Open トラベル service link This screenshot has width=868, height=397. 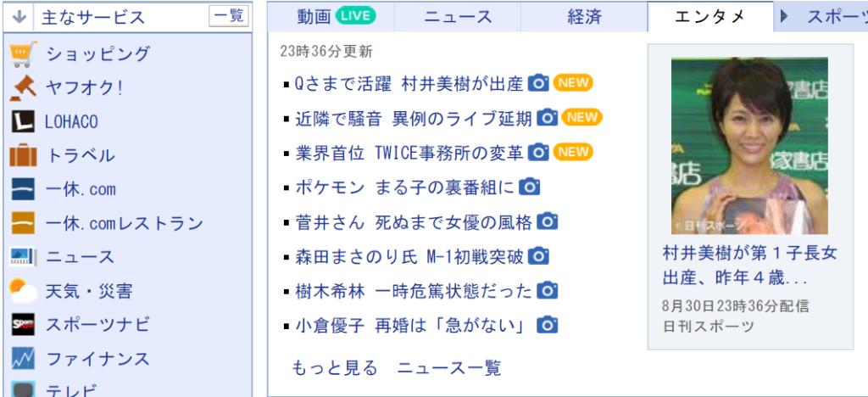81,155
